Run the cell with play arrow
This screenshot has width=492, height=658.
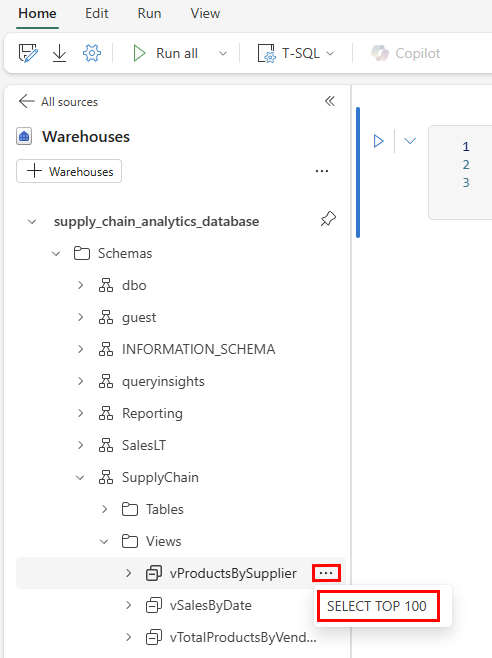coord(378,141)
